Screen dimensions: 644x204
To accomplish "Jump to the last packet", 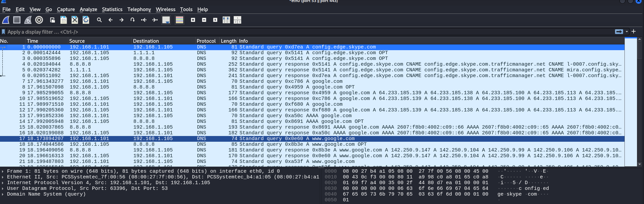I will 155,20.
